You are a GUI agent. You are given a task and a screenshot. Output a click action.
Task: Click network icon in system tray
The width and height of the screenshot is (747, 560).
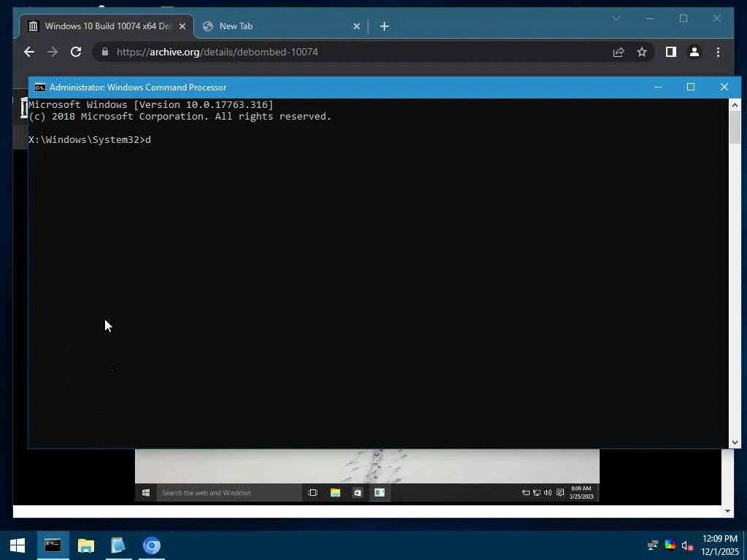(x=653, y=545)
